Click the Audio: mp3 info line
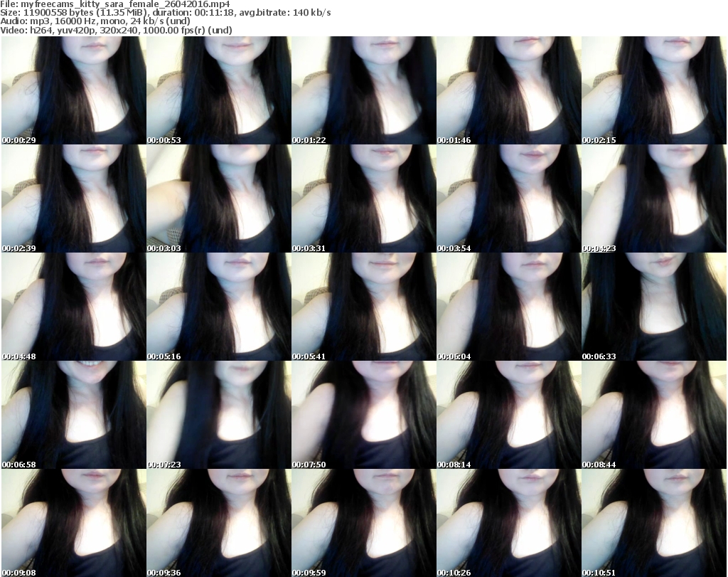 [95, 21]
